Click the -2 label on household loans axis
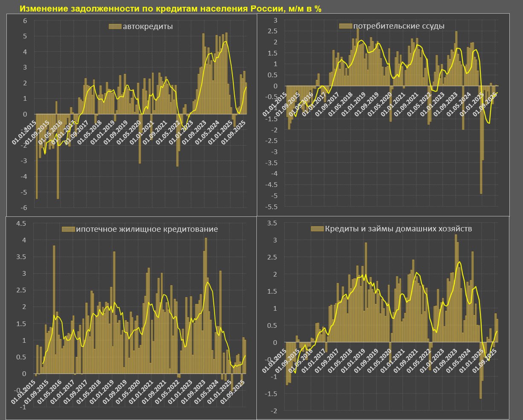523x420 pixels. [273, 411]
